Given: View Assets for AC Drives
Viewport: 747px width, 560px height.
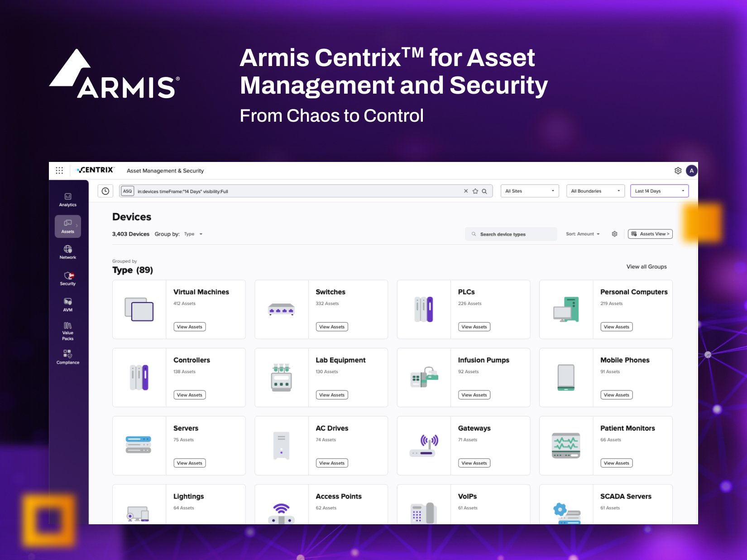Looking at the screenshot, I should (332, 463).
